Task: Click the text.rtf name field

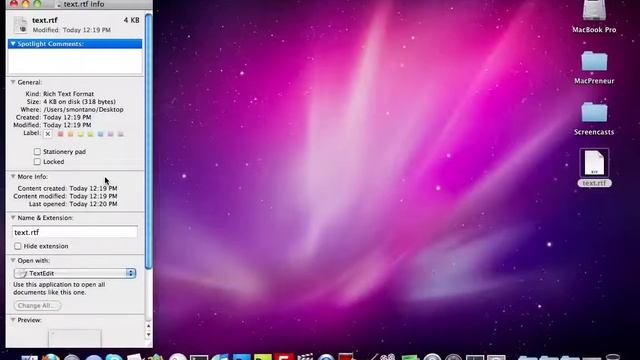Action: click(x=75, y=232)
